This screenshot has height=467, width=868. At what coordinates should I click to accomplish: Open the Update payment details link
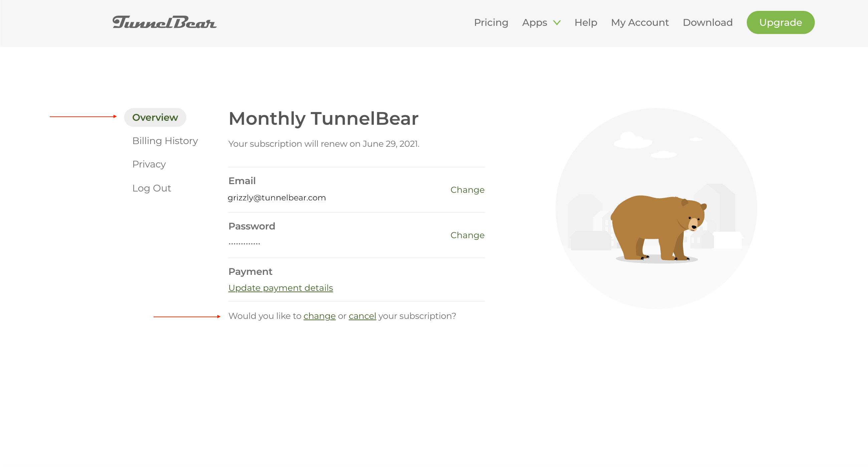pos(281,288)
